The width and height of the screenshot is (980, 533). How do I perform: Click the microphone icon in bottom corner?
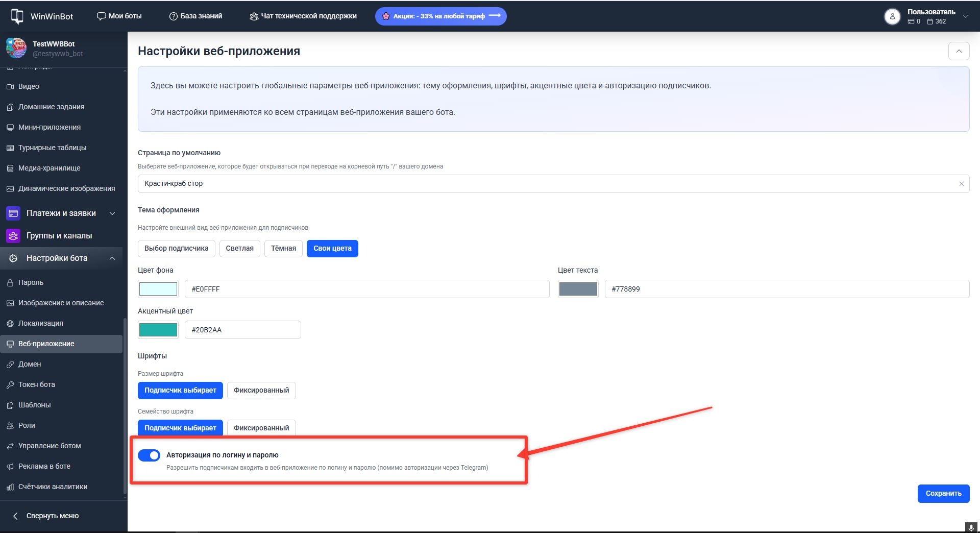coord(971,527)
